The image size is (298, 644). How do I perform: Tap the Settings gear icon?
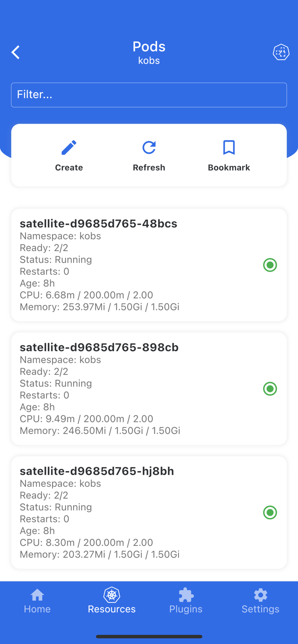(260, 596)
